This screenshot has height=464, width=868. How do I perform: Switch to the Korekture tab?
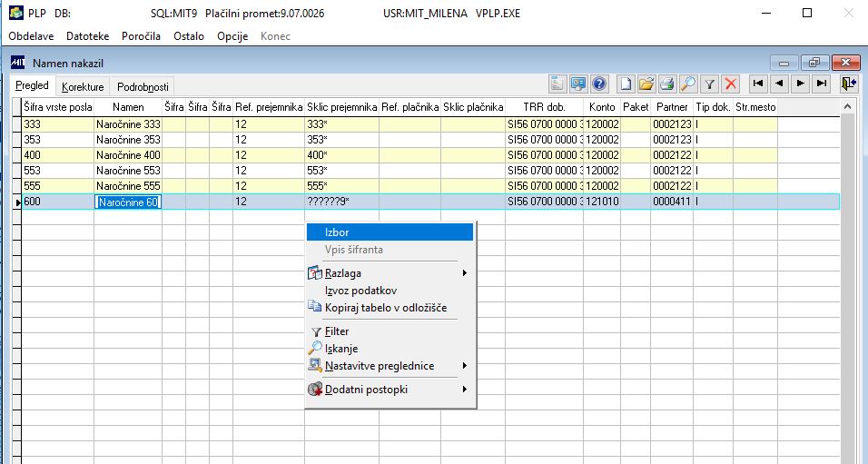click(x=83, y=87)
